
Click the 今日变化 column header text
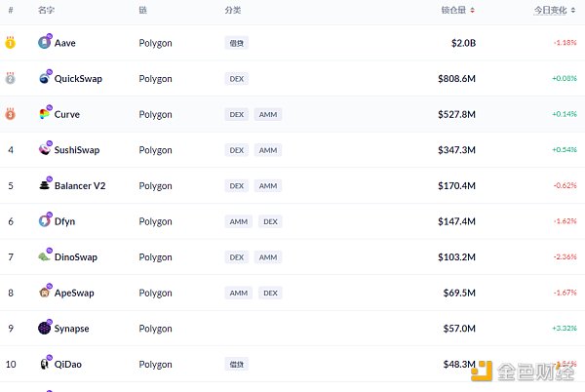click(x=550, y=10)
